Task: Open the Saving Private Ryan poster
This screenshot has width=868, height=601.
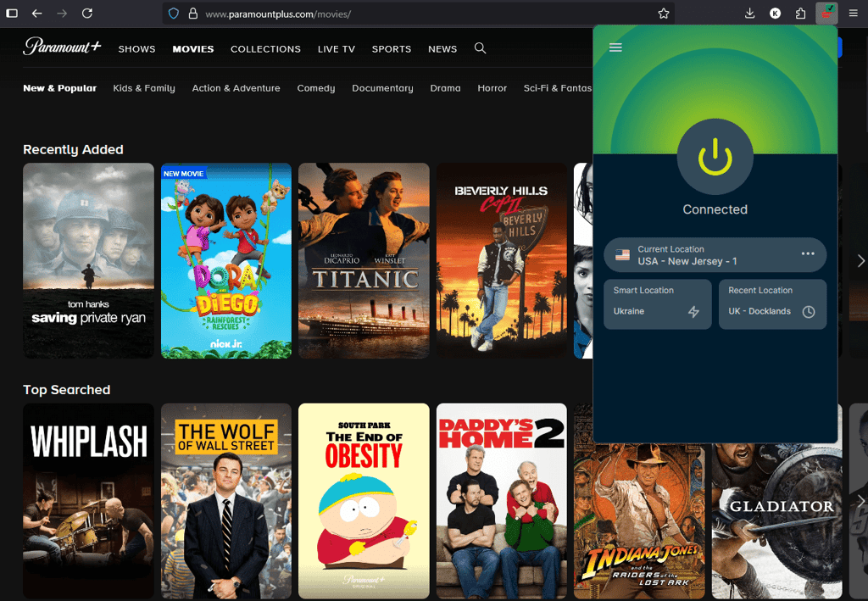Action: 88,260
